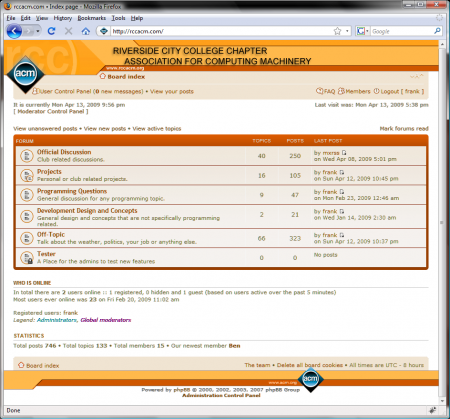This screenshot has width=450, height=419.
Task: Click the Board index home icon at top
Action: pos(103,76)
